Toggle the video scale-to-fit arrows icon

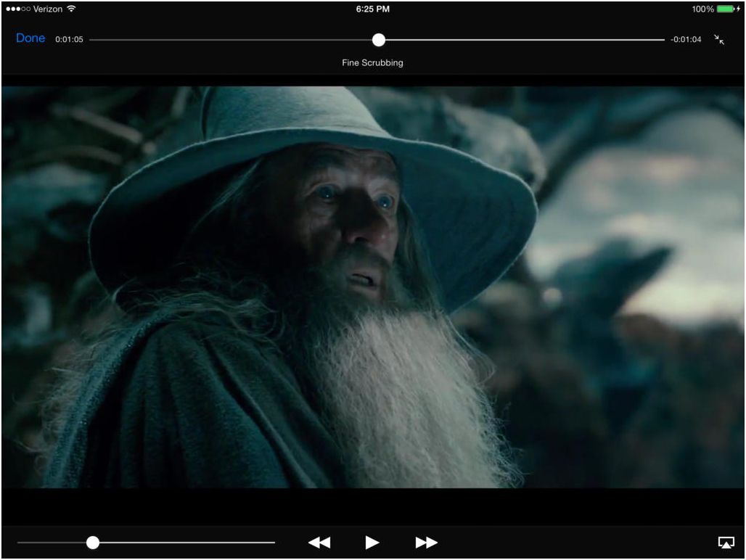(x=719, y=39)
